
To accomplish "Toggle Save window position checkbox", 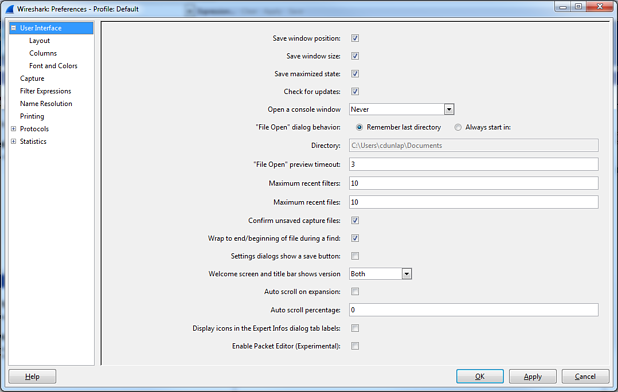I will pyautogui.click(x=355, y=38).
